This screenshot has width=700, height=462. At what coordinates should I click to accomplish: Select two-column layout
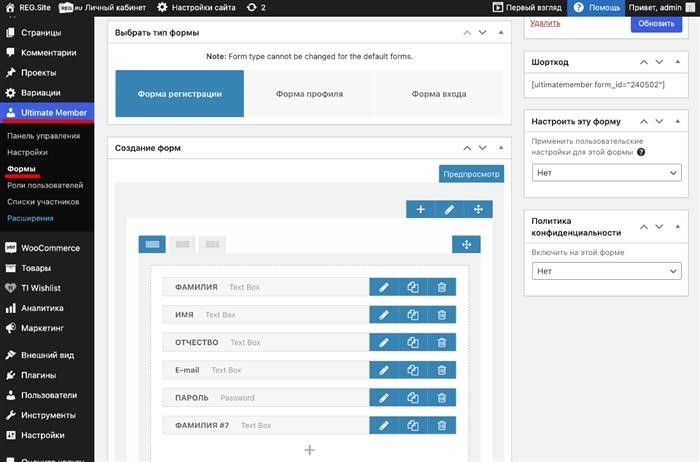point(182,244)
